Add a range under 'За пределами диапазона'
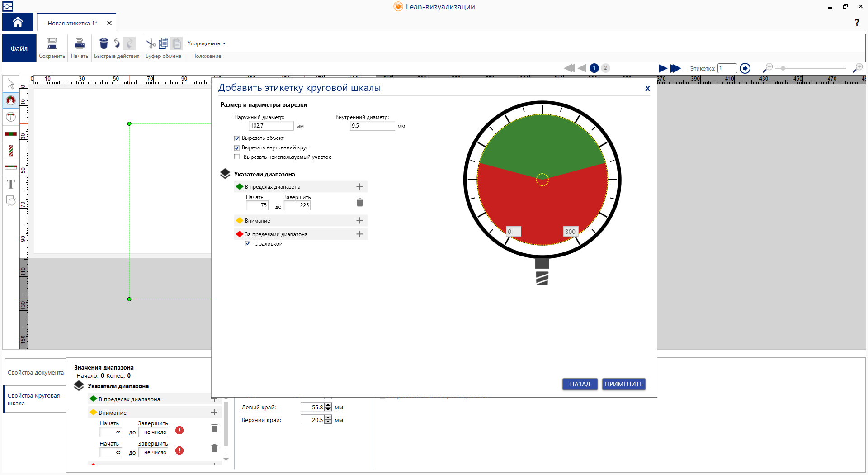 359,234
